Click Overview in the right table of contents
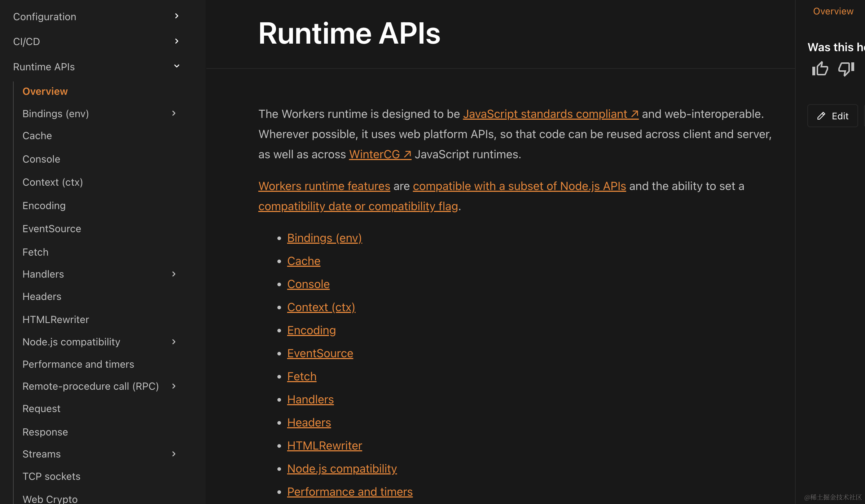The height and width of the screenshot is (504, 865). [833, 11]
